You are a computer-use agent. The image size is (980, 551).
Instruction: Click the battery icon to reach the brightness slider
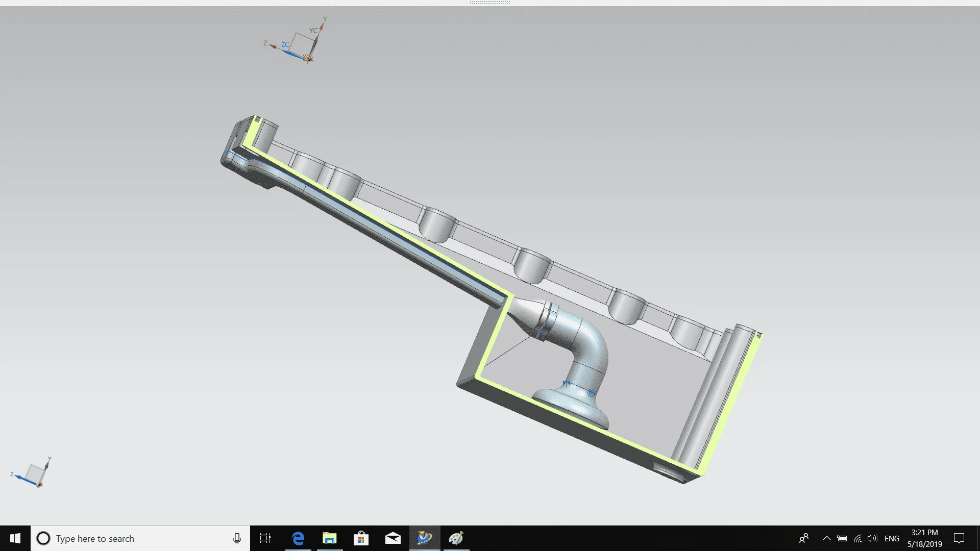click(842, 538)
